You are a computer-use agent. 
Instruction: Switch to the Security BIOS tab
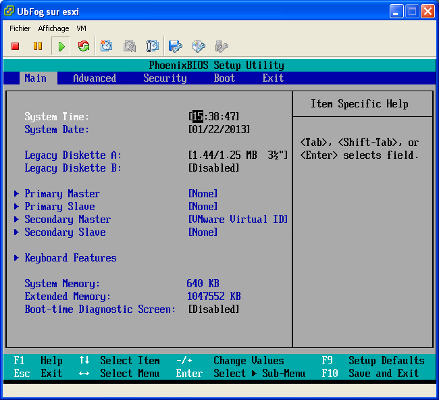[165, 78]
